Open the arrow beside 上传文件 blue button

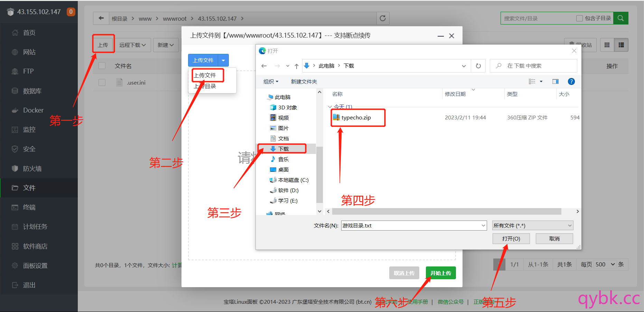click(223, 60)
